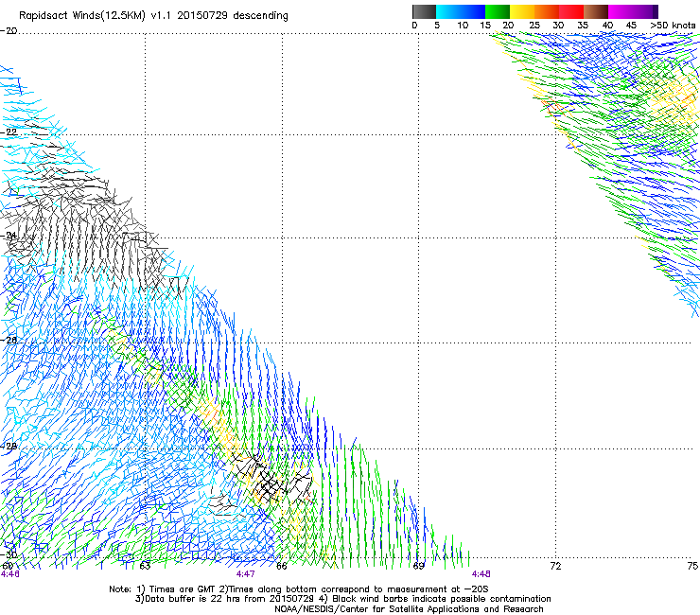Viewport: 700px width, 615px height.
Task: Click the NOAA/NESDIS credit line
Action: [409, 609]
